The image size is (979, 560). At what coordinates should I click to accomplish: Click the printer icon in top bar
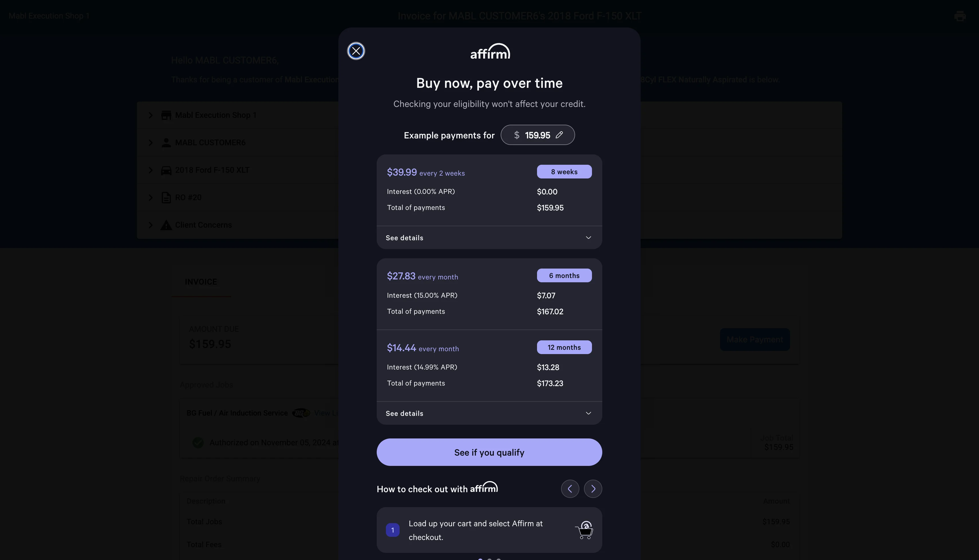tap(960, 16)
